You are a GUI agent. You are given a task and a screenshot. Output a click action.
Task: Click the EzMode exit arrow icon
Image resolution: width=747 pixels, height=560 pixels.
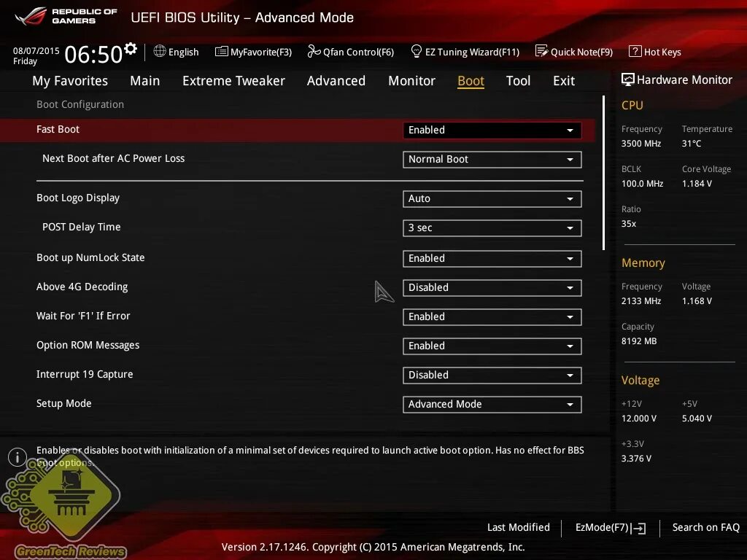click(x=639, y=528)
